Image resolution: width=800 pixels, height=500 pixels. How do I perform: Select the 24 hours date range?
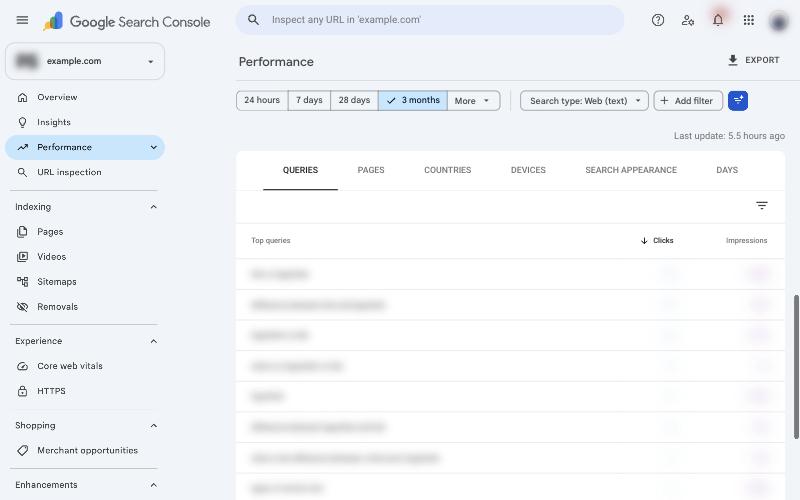(x=262, y=101)
